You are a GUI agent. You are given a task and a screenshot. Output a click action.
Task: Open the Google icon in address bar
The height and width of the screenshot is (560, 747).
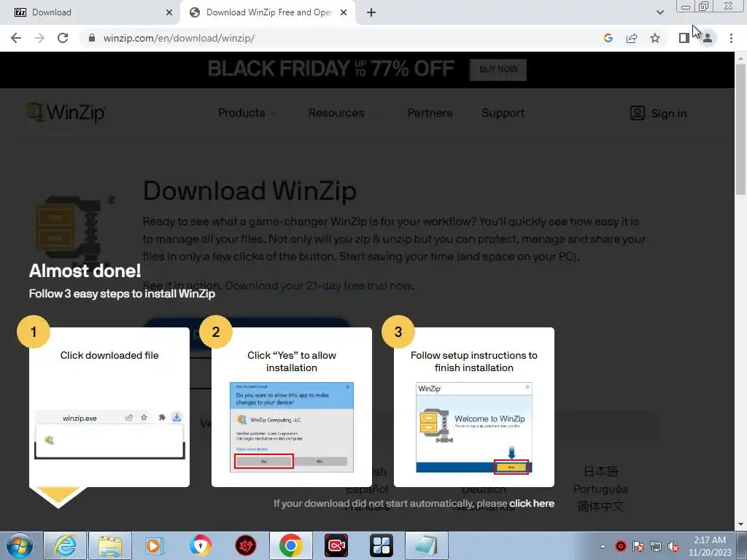click(608, 38)
